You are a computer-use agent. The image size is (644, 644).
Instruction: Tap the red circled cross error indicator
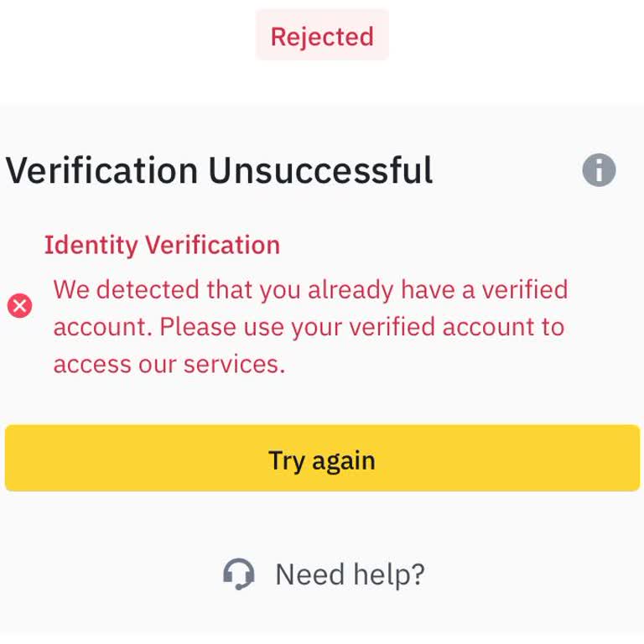20,305
